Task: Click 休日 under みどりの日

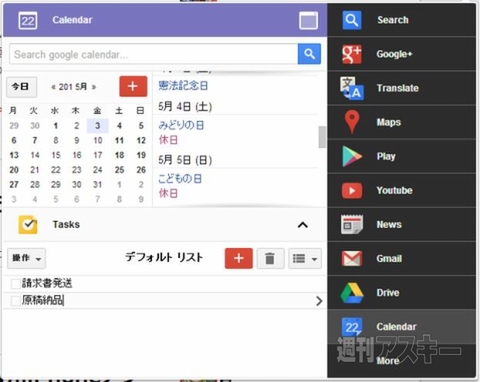Action: click(x=168, y=140)
